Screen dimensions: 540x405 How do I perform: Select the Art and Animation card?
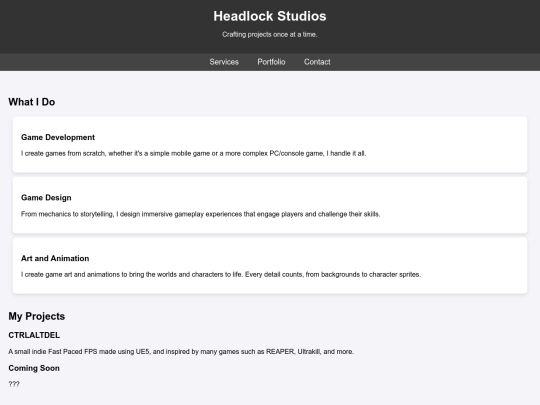pos(270,266)
